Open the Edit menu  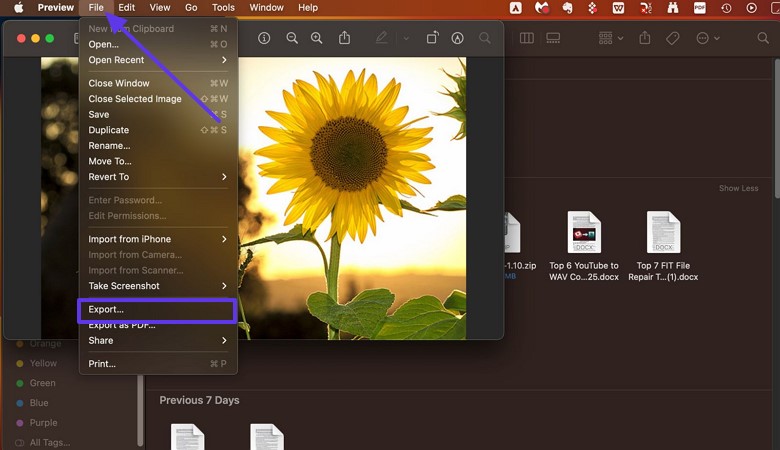pos(126,7)
